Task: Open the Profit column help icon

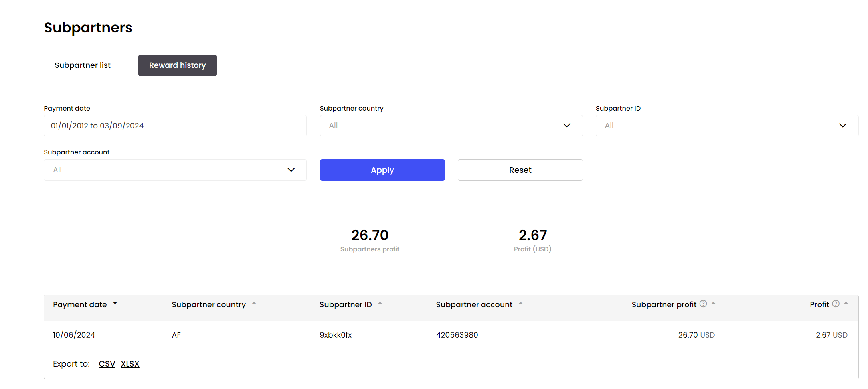Action: (x=836, y=304)
